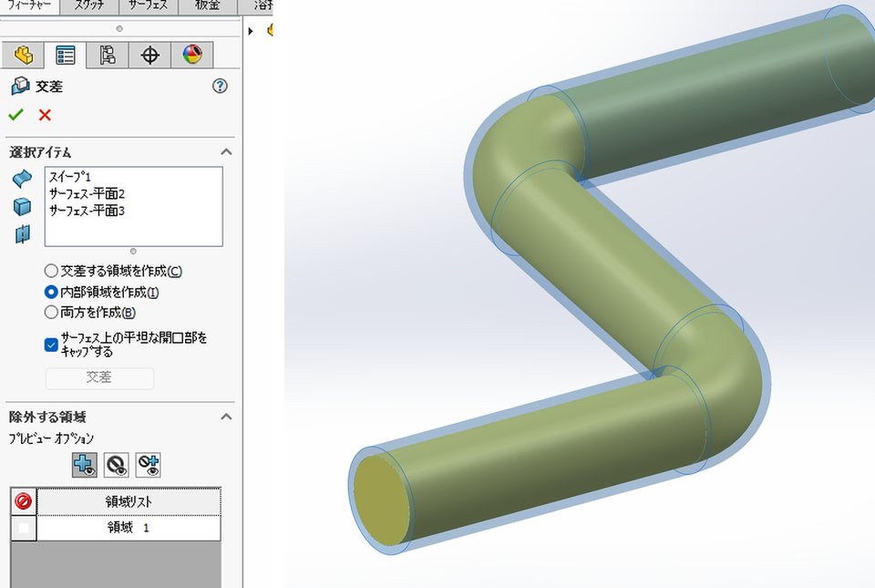Select スイープ1 in the selection list

[70, 178]
